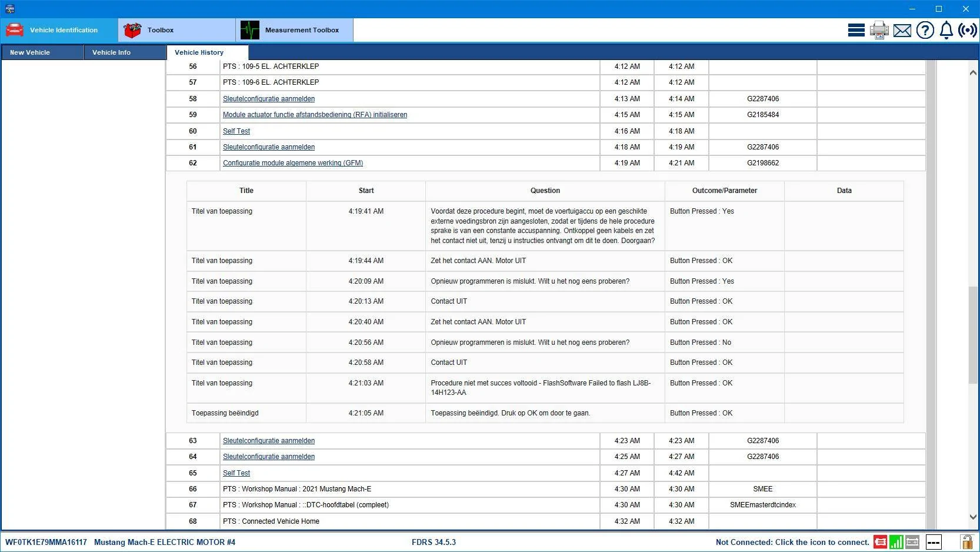Open help via the question mark icon
The image size is (980, 552).
pyautogui.click(x=925, y=30)
